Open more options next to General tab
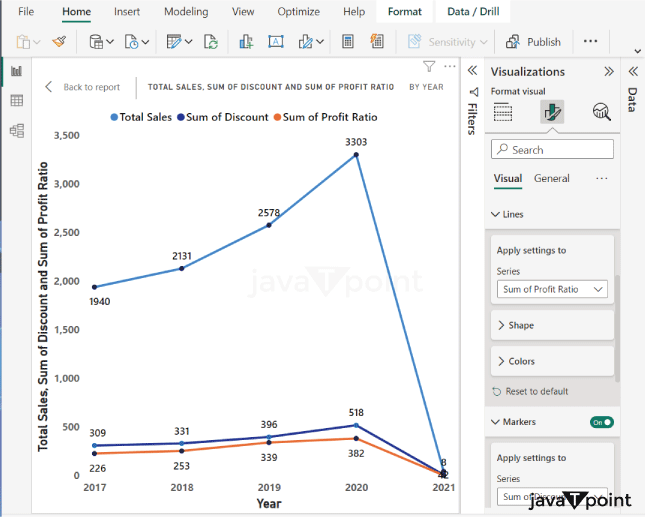This screenshot has width=645, height=517. (x=601, y=179)
